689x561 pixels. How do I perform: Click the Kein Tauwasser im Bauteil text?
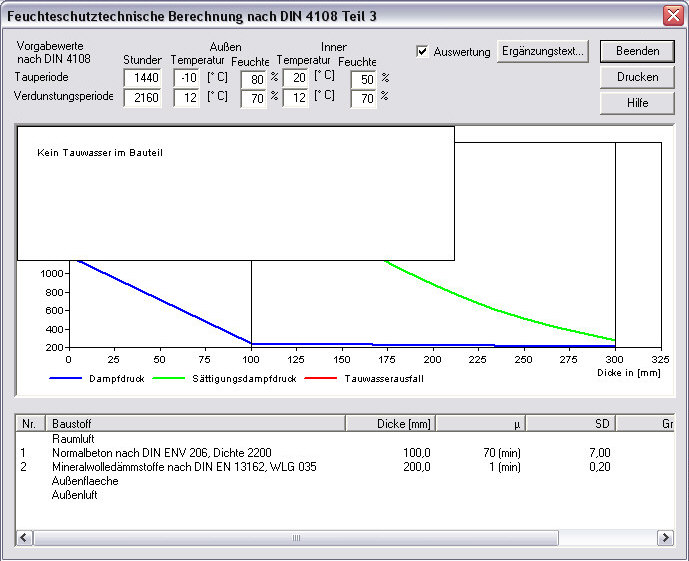pyautogui.click(x=100, y=153)
